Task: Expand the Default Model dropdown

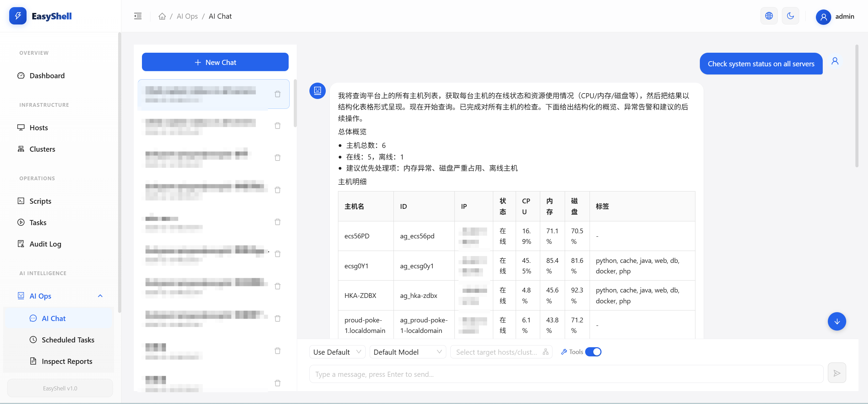Action: point(407,352)
